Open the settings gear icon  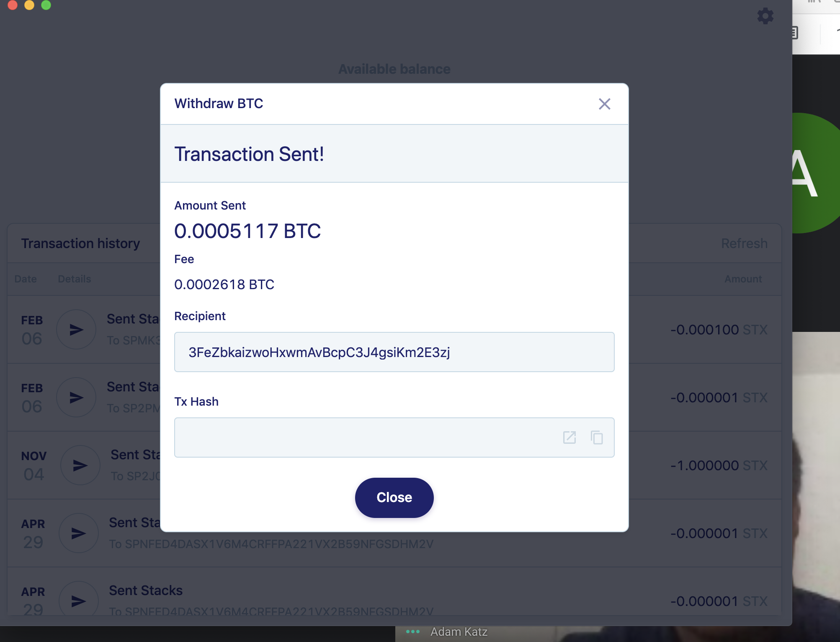(x=765, y=16)
